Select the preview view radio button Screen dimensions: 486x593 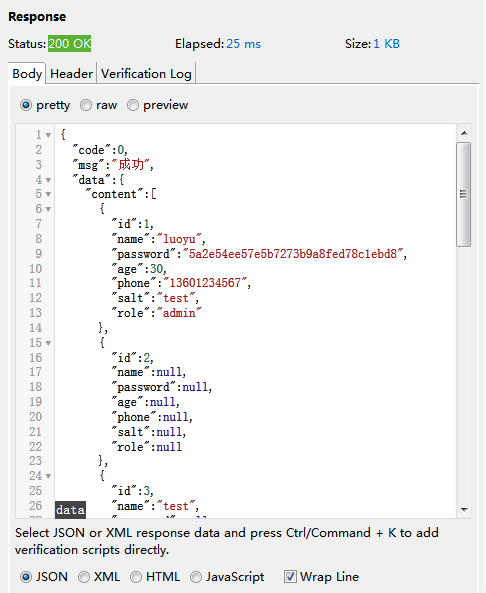(x=133, y=105)
